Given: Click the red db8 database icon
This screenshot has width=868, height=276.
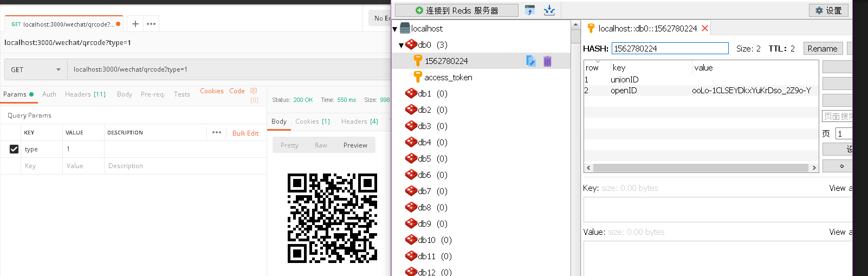Looking at the screenshot, I should [x=411, y=207].
